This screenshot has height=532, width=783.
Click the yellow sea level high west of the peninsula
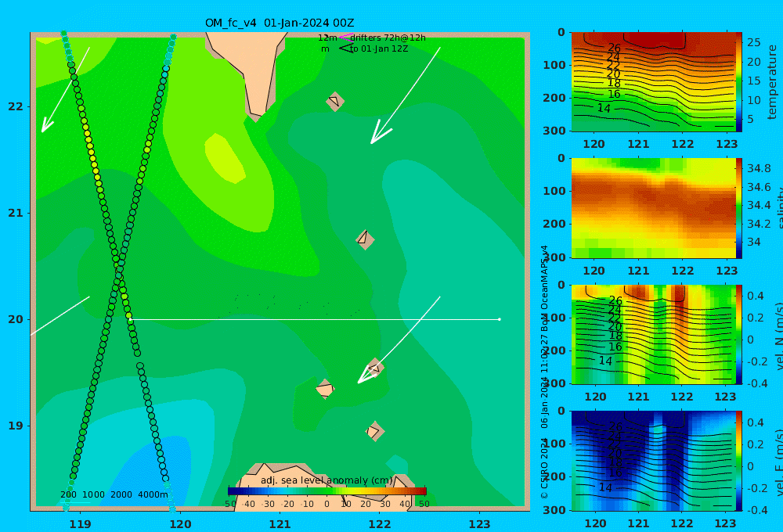coord(225,157)
